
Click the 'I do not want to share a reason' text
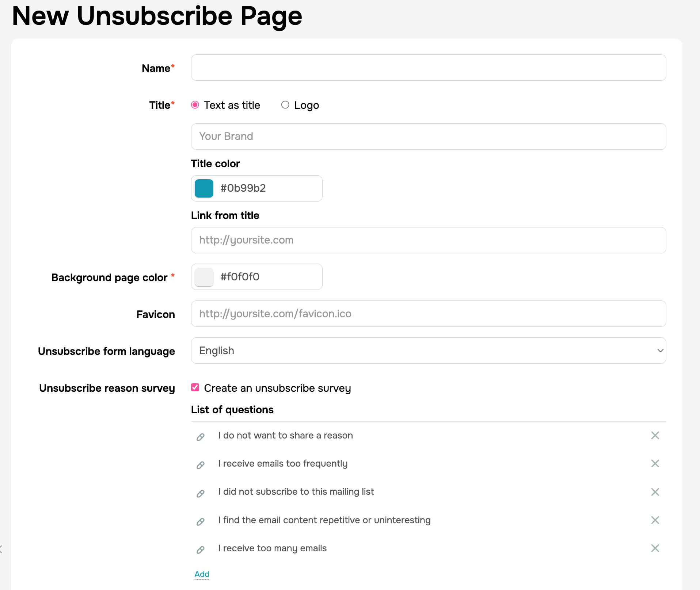[x=285, y=435]
